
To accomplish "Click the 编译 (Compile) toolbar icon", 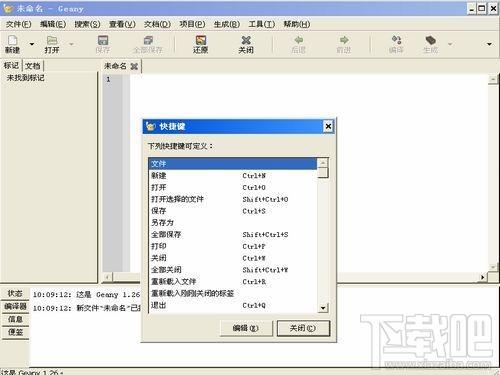I will coord(396,44).
